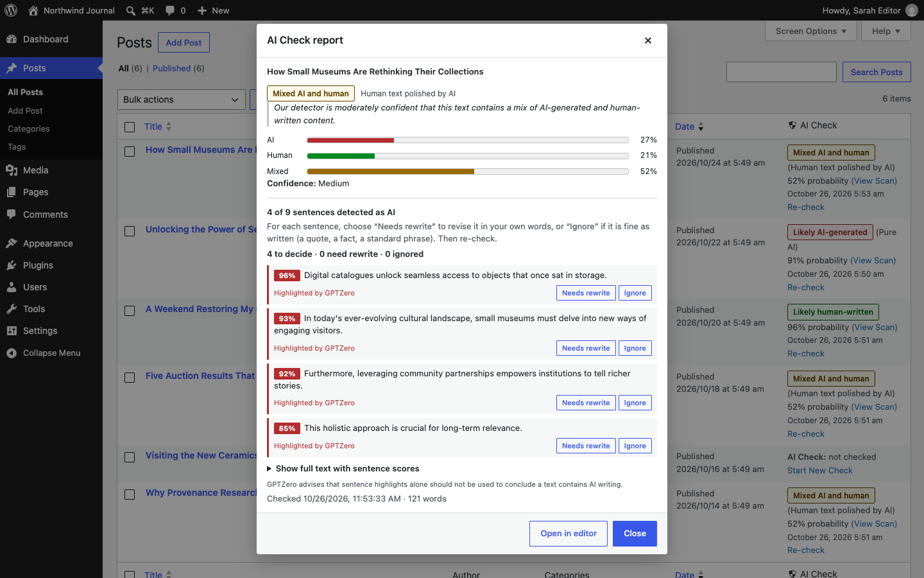
Task: Select the Visiting the New Ceramics checkbox
Action: 130,457
